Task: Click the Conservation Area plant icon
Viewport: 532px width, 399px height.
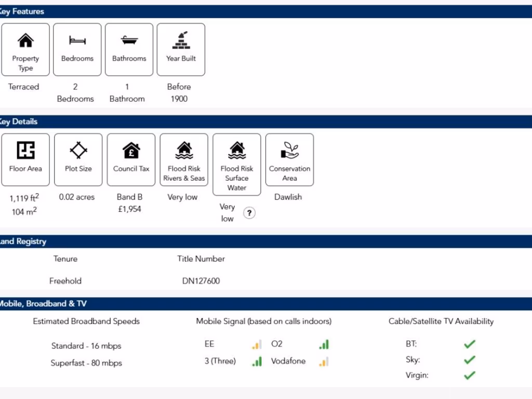Action: (289, 151)
